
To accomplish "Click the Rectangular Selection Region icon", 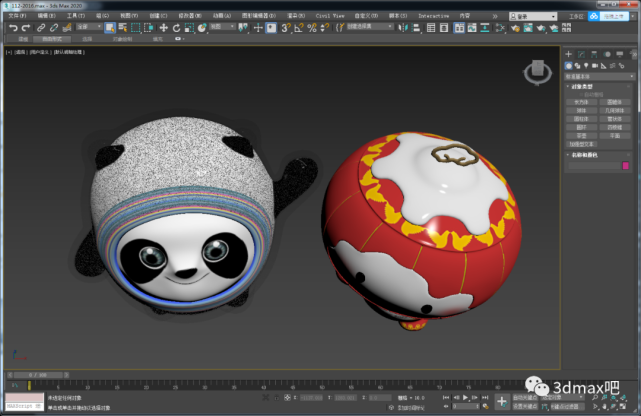I will (x=135, y=28).
